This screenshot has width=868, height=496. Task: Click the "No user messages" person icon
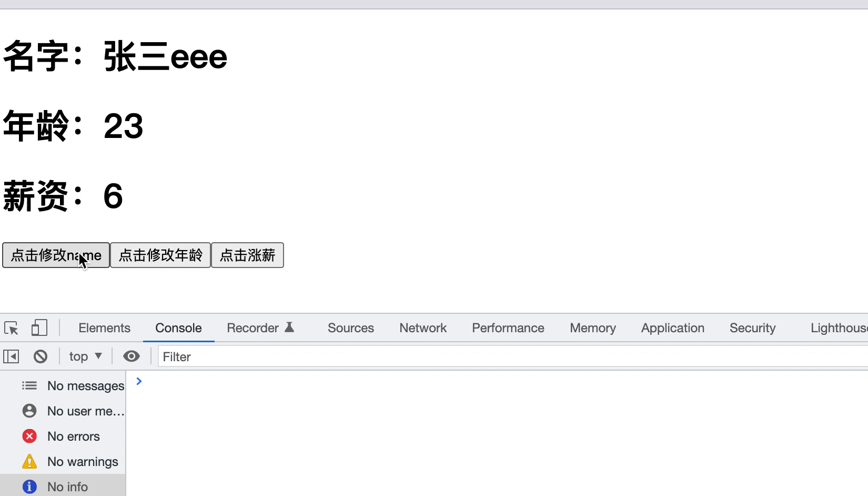(29, 411)
